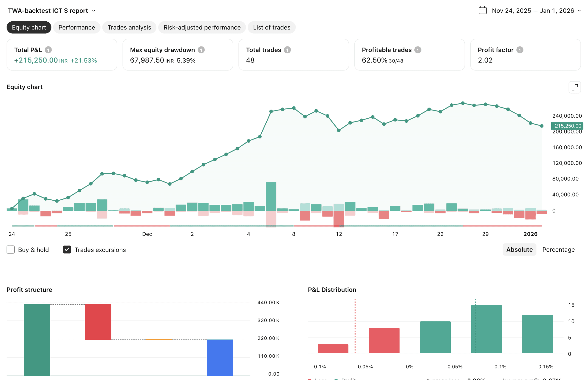Open the List of trades tab
Image resolution: width=588 pixels, height=380 pixels.
tap(271, 27)
